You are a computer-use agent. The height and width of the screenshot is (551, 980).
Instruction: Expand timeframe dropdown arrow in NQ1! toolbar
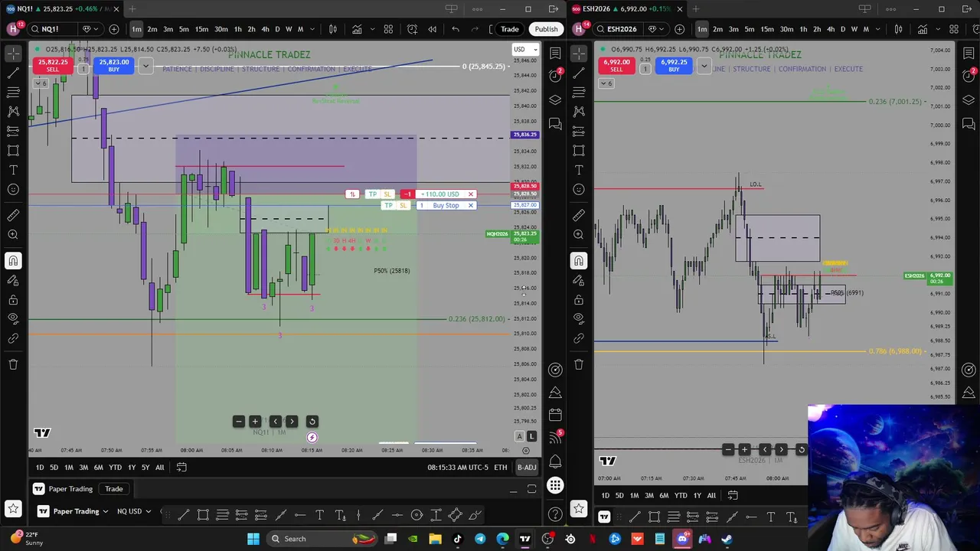coord(311,29)
